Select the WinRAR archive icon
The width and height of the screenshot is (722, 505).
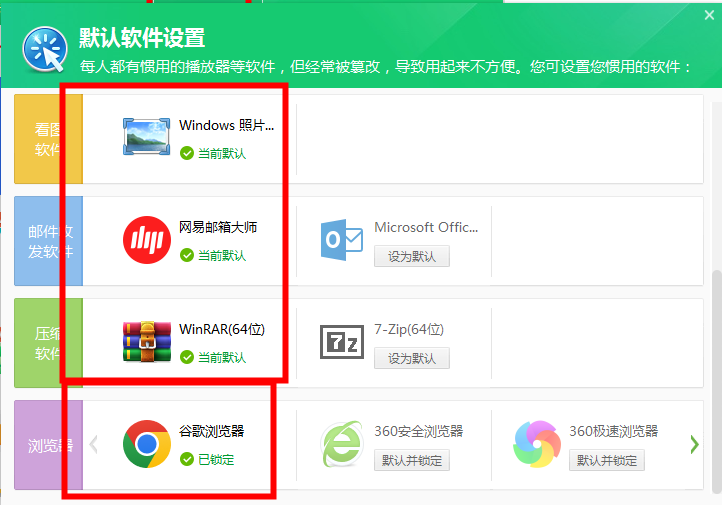tap(147, 342)
